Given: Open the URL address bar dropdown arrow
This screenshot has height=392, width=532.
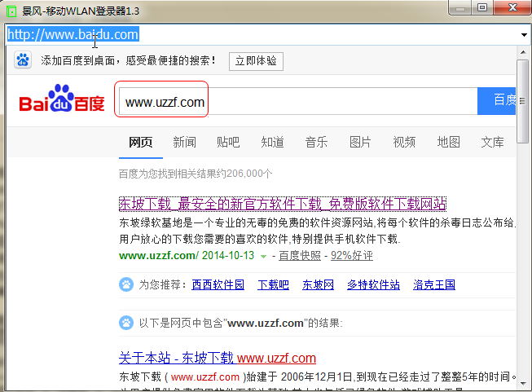Looking at the screenshot, I should pyautogui.click(x=524, y=34).
